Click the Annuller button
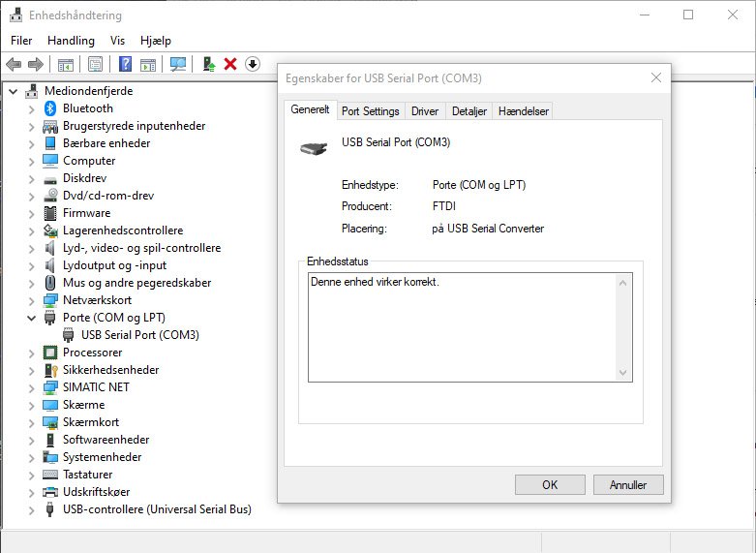 click(628, 484)
